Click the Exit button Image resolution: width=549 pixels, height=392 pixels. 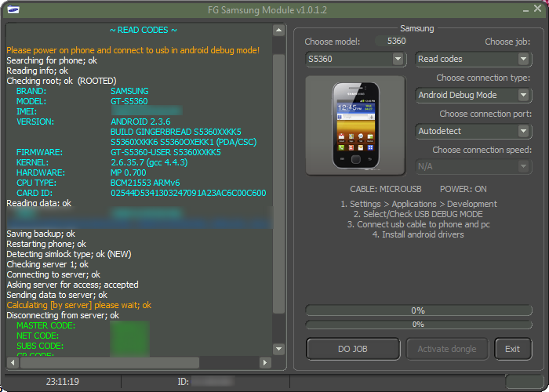[x=512, y=349]
